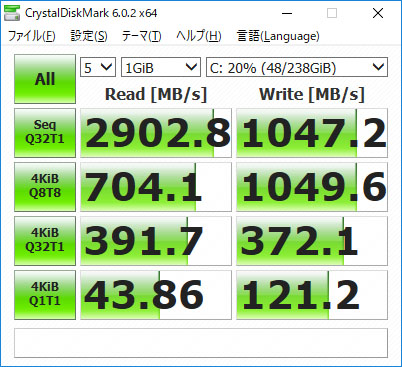Open the ヘルプ(H) menu
The width and height of the screenshot is (402, 367).
[199, 36]
